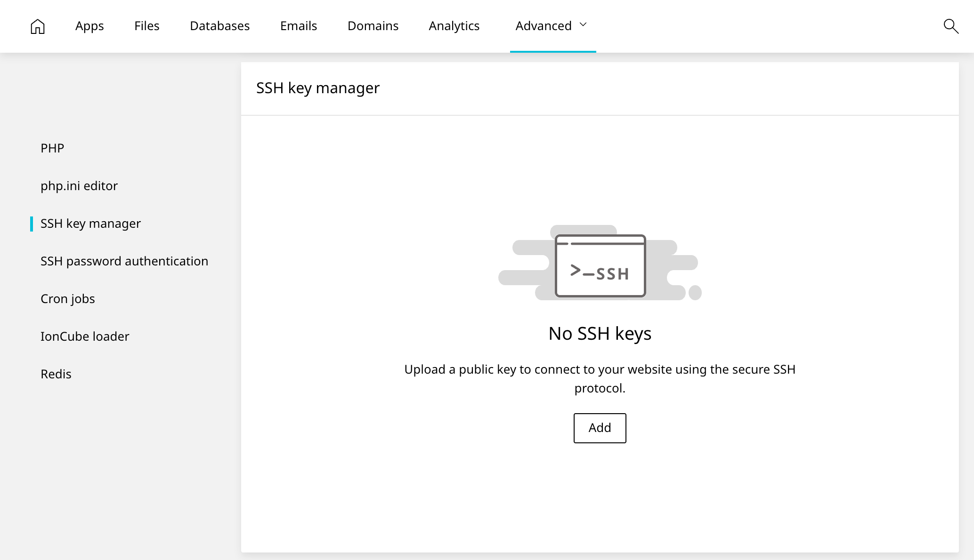The image size is (974, 560).
Task: Select PHP in the sidebar
Action: (52, 148)
